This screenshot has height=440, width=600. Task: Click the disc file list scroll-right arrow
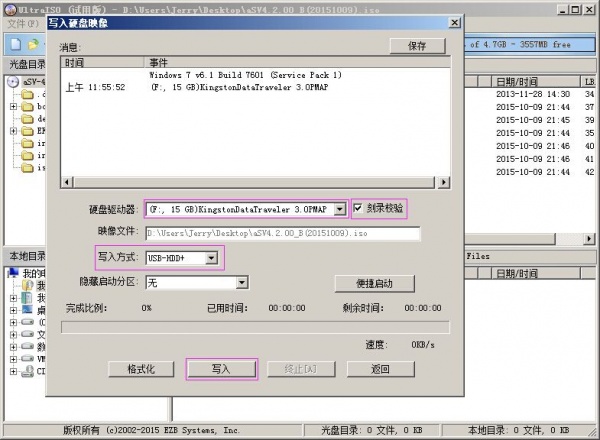(x=589, y=239)
